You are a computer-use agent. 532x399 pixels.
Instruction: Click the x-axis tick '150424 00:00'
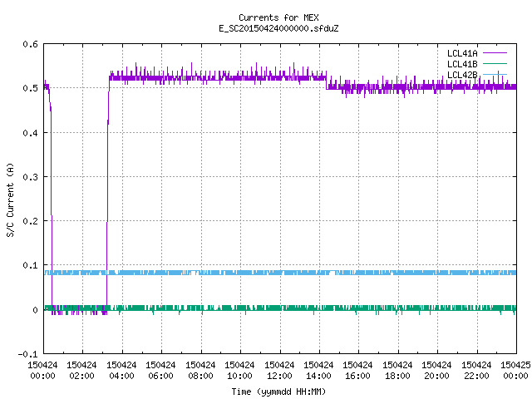tap(42, 370)
